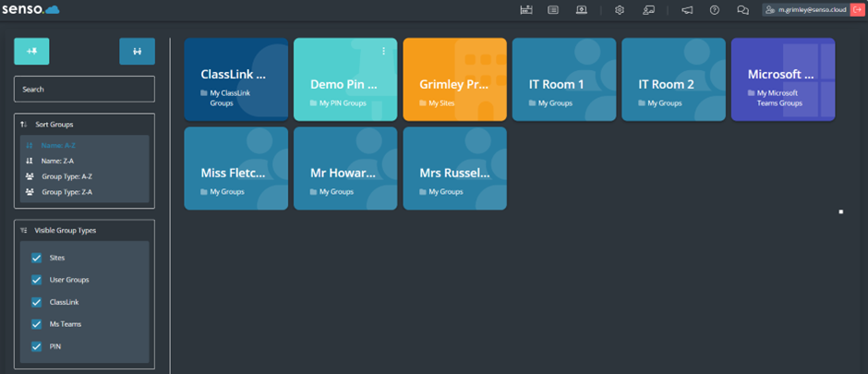
Task: Click My Microsoft Teams Groups label
Action: (779, 98)
